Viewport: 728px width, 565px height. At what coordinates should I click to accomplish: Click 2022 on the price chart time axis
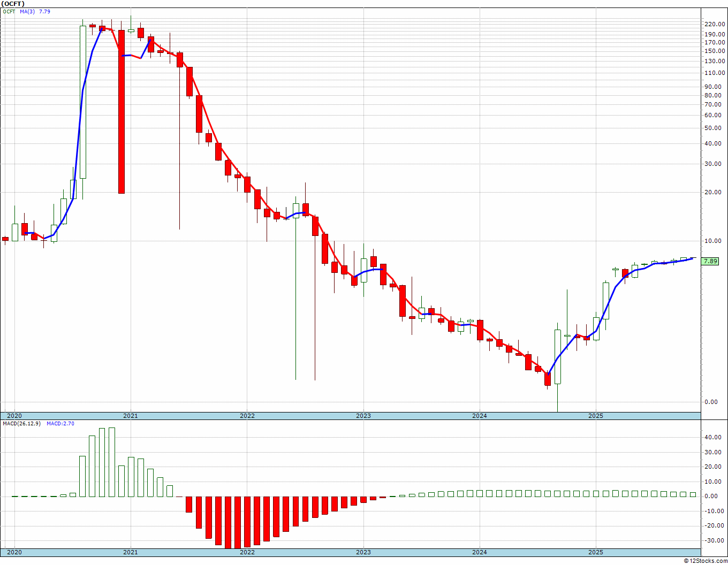[247, 416]
